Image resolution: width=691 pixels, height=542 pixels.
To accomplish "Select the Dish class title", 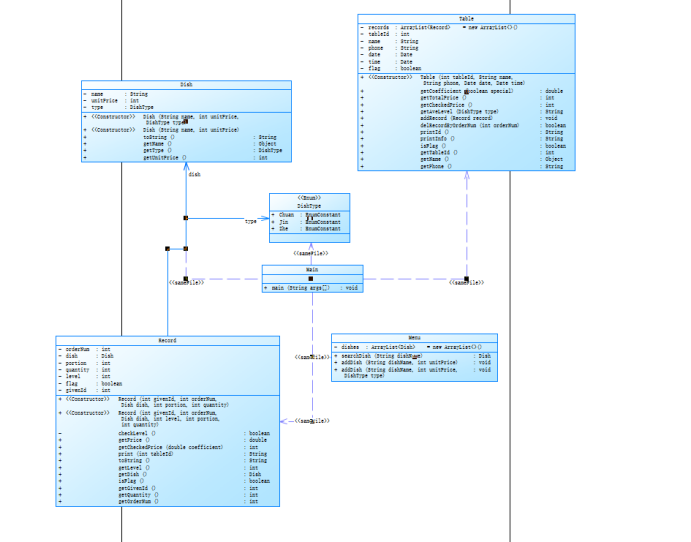I will click(186, 84).
